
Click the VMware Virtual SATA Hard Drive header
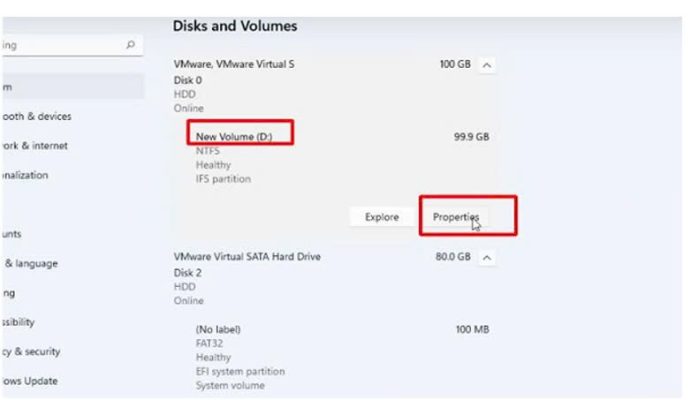point(247,257)
